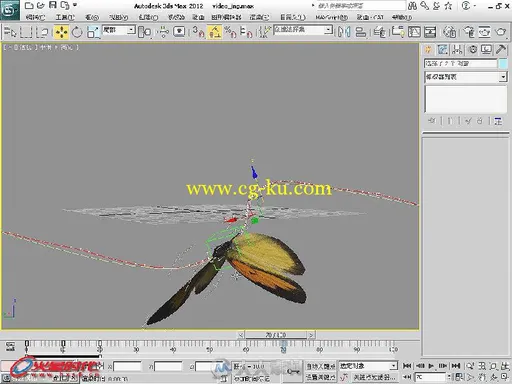512x384 pixels.
Task: Click the Render Production teapot icon
Action: click(500, 32)
